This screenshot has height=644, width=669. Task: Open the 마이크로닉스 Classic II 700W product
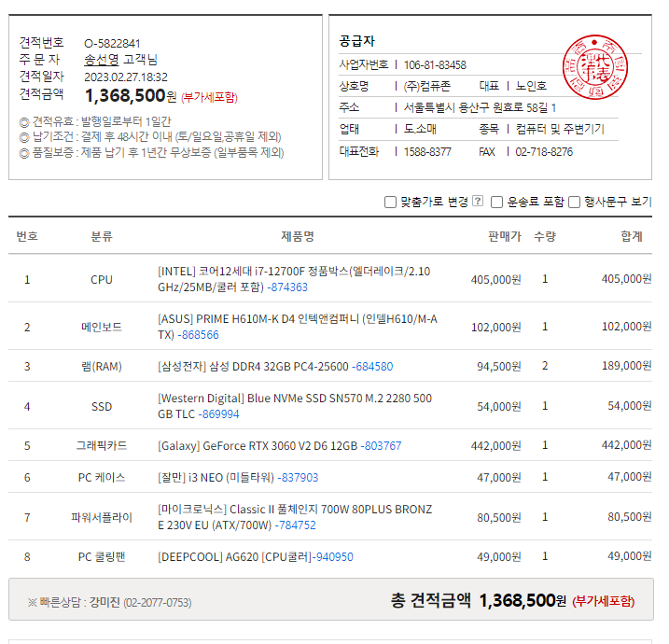294,510
